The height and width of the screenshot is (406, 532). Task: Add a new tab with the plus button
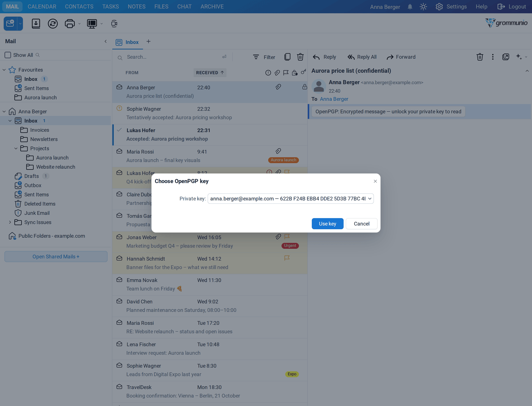coord(149,41)
